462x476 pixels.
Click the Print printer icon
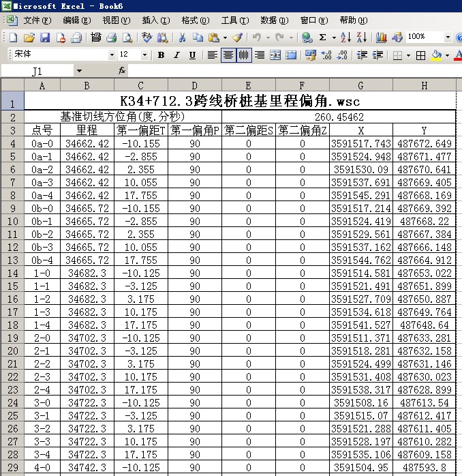[x=112, y=38]
